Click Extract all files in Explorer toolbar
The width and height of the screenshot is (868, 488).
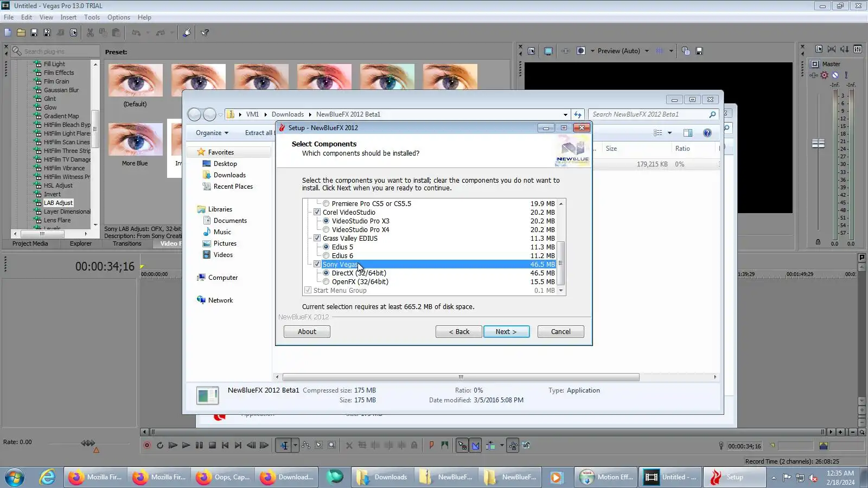[x=259, y=133]
